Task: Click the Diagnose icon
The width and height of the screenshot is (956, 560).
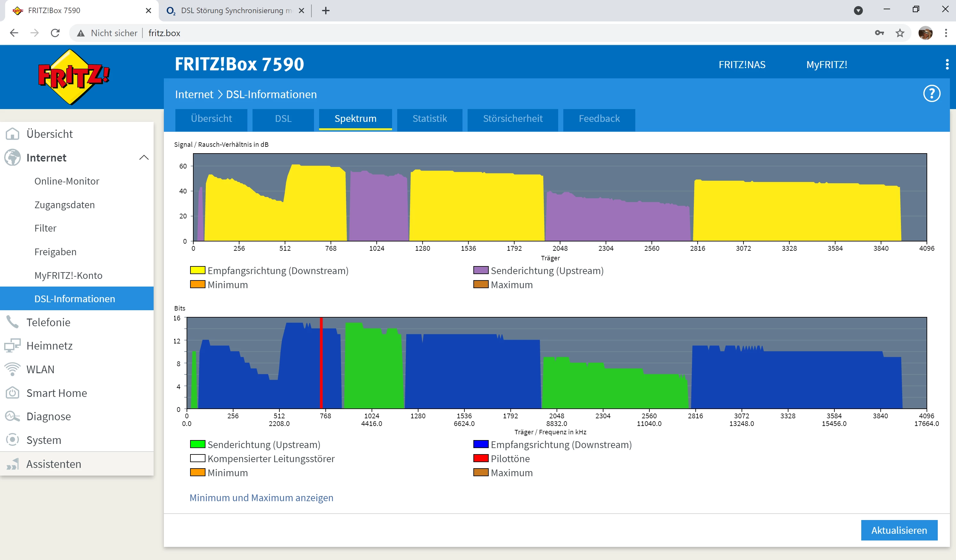Action: [12, 416]
